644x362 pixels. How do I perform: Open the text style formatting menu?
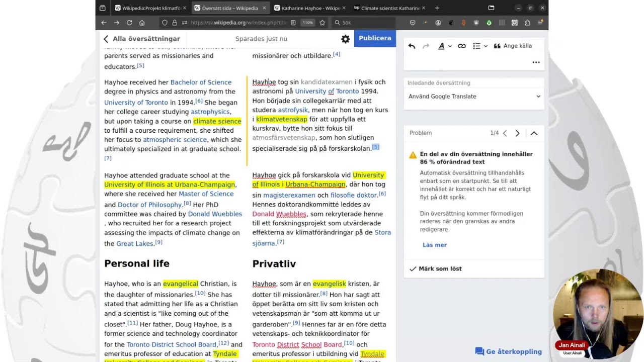pos(445,46)
